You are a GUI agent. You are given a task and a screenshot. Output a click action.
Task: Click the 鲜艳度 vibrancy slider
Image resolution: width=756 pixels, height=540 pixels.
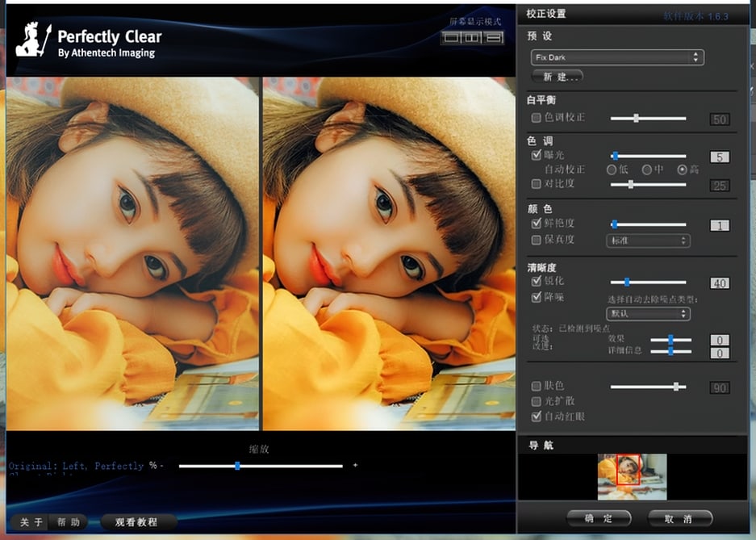pos(648,224)
